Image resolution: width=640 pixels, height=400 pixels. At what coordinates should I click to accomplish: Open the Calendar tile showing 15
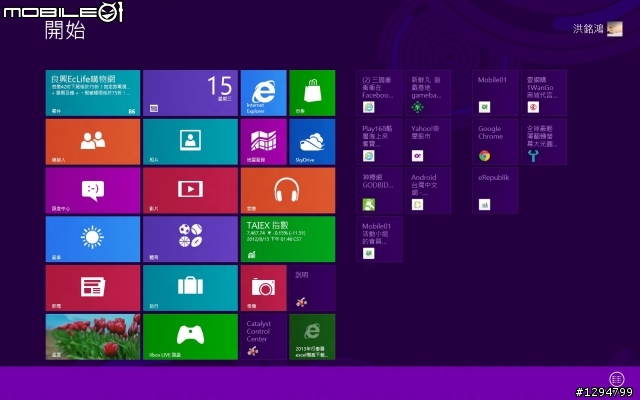point(190,93)
